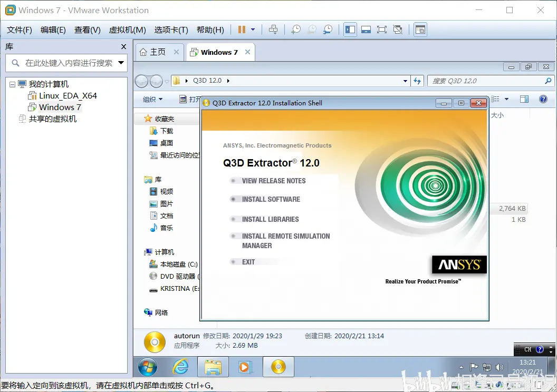Switch to Unity mode icon

pyautogui.click(x=398, y=30)
